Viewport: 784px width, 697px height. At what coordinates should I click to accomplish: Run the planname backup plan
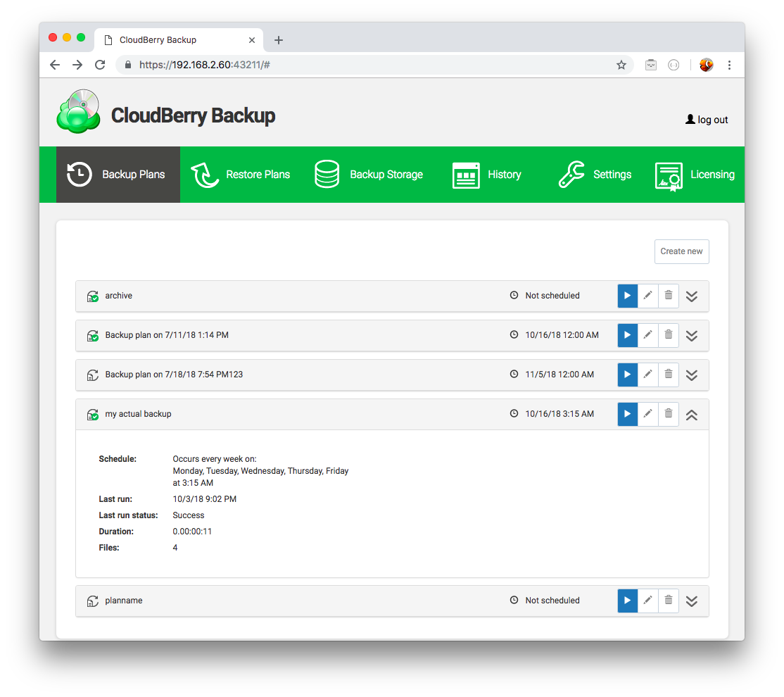tap(628, 601)
